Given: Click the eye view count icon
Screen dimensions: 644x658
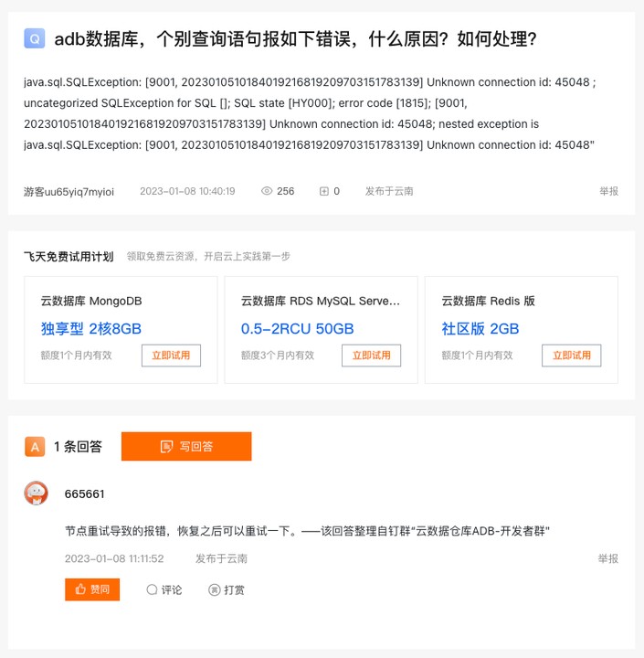Looking at the screenshot, I should point(267,191).
